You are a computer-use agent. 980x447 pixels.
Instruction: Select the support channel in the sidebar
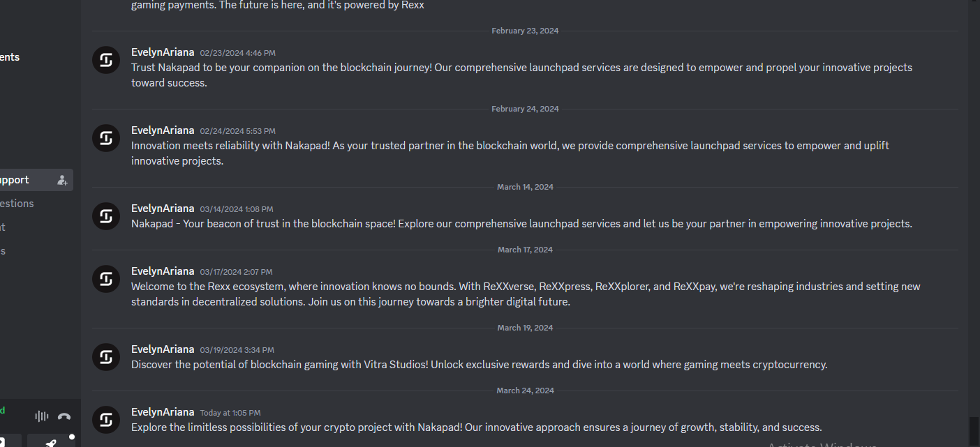[36, 180]
